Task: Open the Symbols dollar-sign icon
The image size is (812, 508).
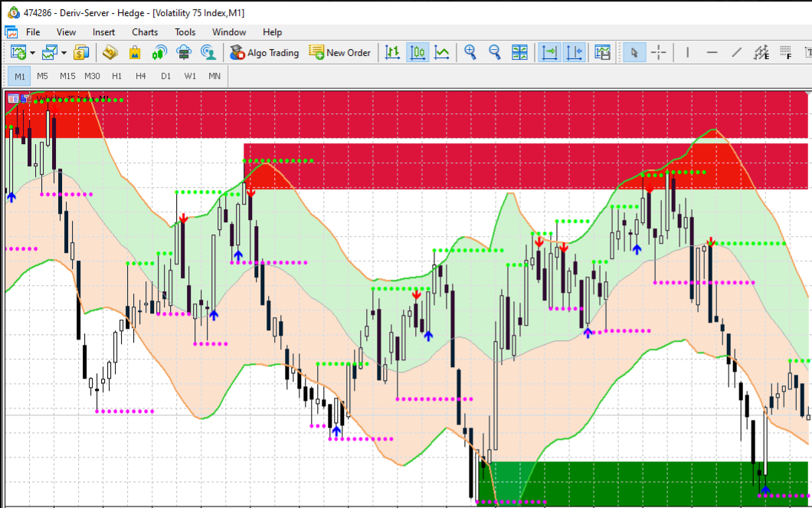Action: click(81, 52)
